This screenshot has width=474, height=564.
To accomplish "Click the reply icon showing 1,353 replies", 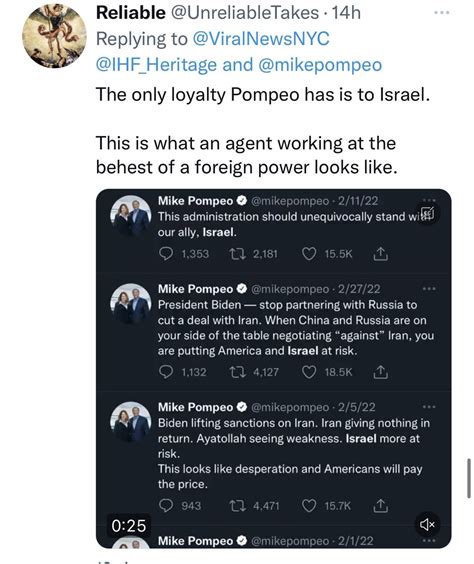I will coord(166,254).
